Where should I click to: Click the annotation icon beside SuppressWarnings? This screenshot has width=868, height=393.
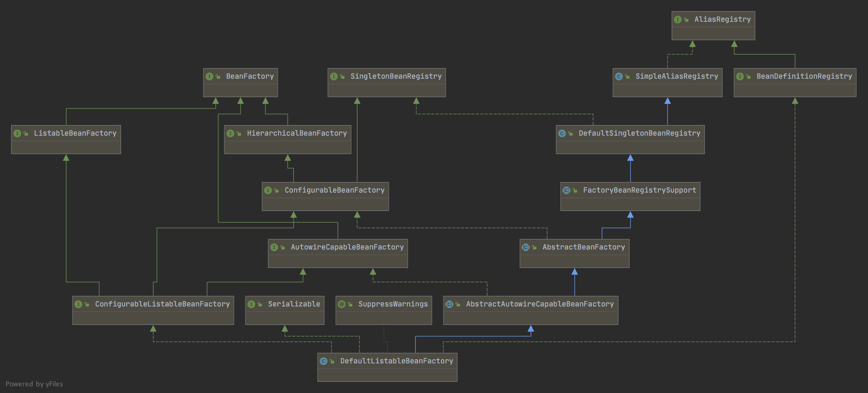342,304
